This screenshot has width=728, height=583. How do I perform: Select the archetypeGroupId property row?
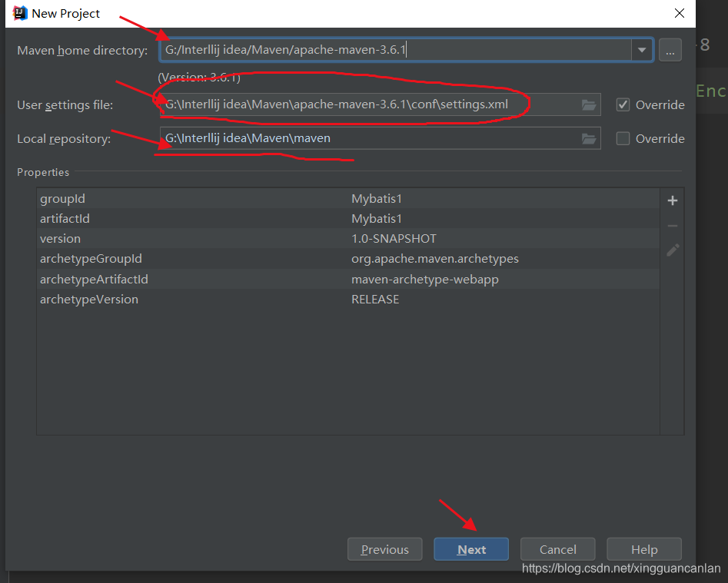coord(348,258)
